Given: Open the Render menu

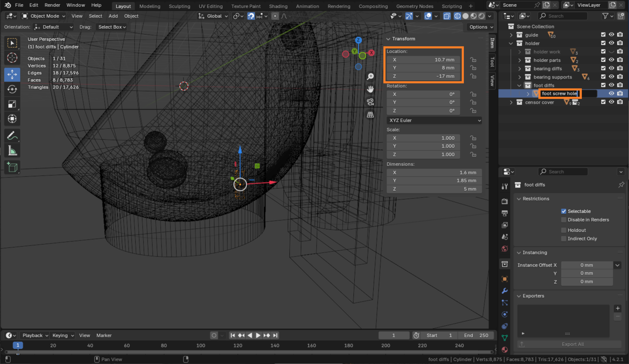Looking at the screenshot, I should 52,5.
